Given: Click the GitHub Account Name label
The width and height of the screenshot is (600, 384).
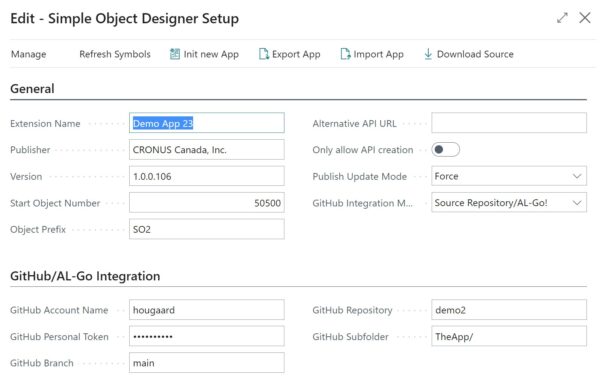Looking at the screenshot, I should tap(59, 310).
